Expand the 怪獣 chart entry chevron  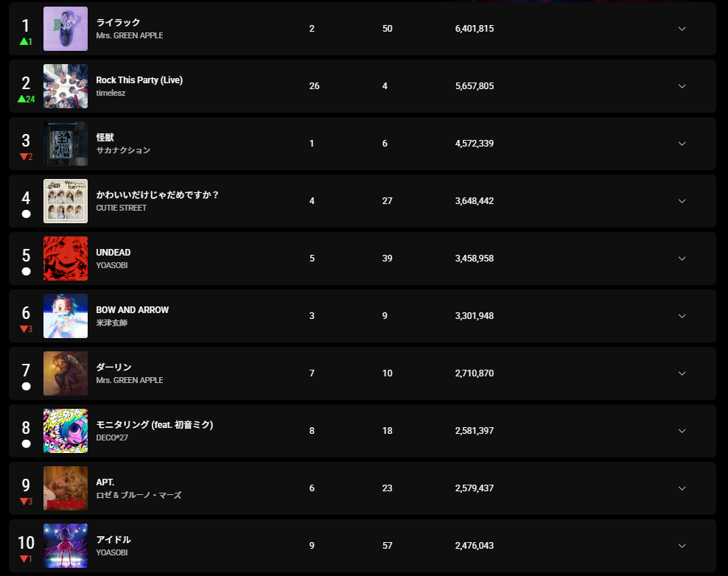pyautogui.click(x=682, y=144)
